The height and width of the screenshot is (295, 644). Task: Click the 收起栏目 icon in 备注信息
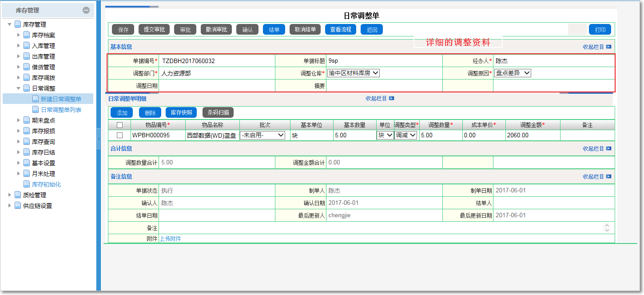click(608, 177)
